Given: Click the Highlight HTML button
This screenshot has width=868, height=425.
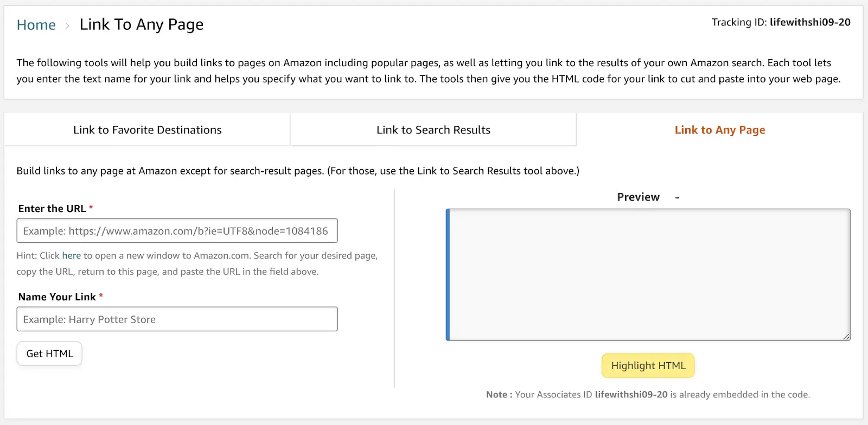Looking at the screenshot, I should pyautogui.click(x=648, y=366).
